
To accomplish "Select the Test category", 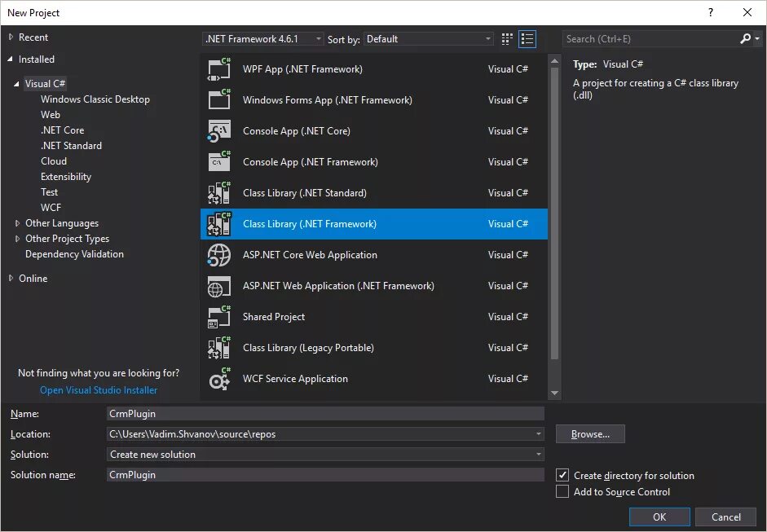I will (x=49, y=192).
